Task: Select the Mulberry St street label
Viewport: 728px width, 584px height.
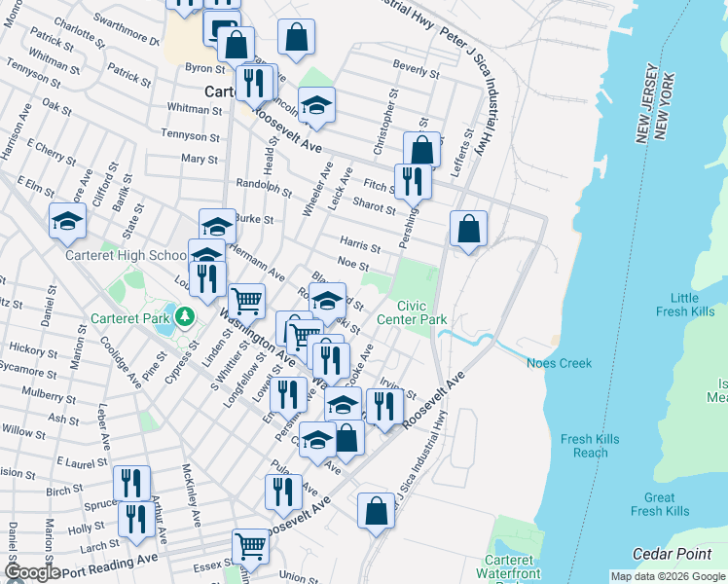Action: [49, 395]
